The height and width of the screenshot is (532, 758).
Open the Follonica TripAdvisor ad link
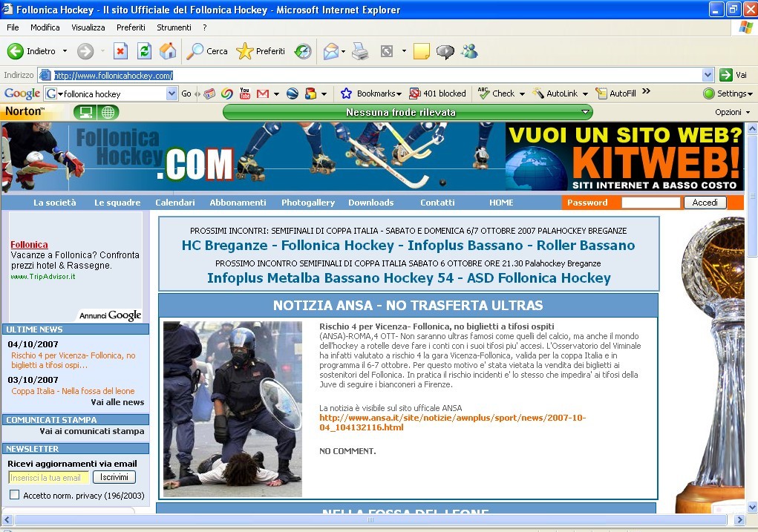click(x=29, y=245)
